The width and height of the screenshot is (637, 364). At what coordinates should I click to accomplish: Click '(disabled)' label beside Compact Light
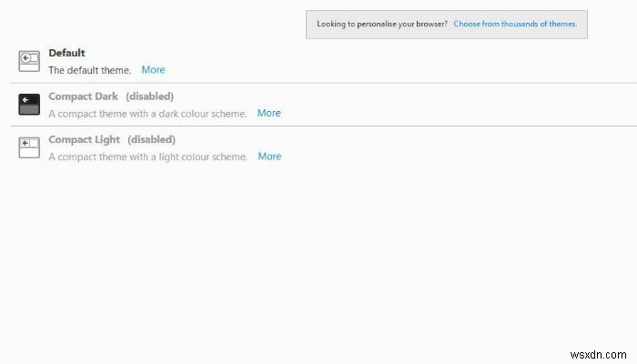[x=151, y=139]
